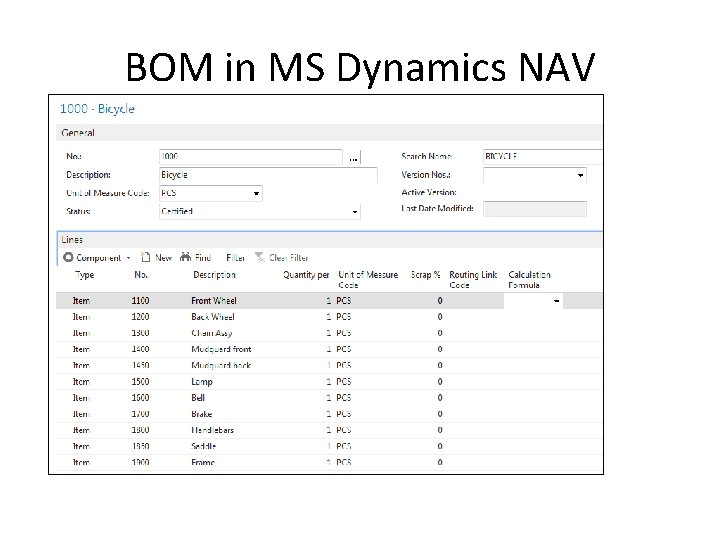Click the Find binoculars icon

pos(186,257)
